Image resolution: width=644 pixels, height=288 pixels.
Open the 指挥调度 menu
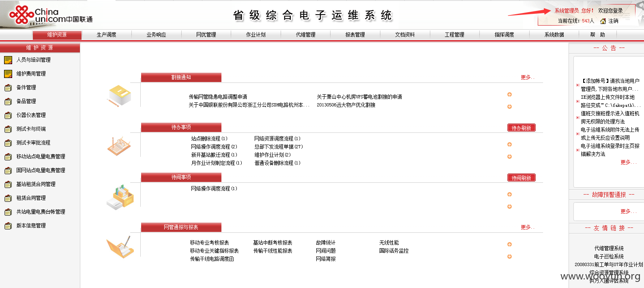pos(504,35)
